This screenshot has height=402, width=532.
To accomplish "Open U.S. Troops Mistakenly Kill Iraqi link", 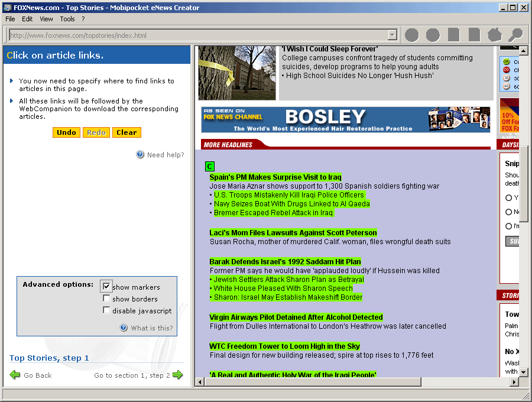I will [x=289, y=194].
